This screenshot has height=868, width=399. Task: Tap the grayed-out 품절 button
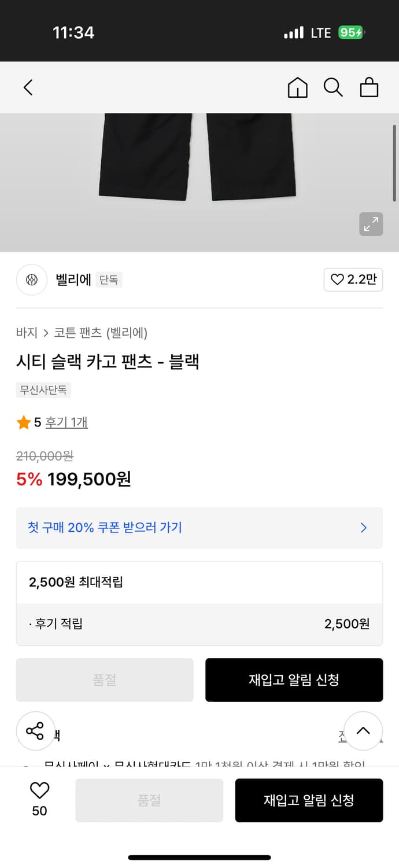click(x=105, y=680)
